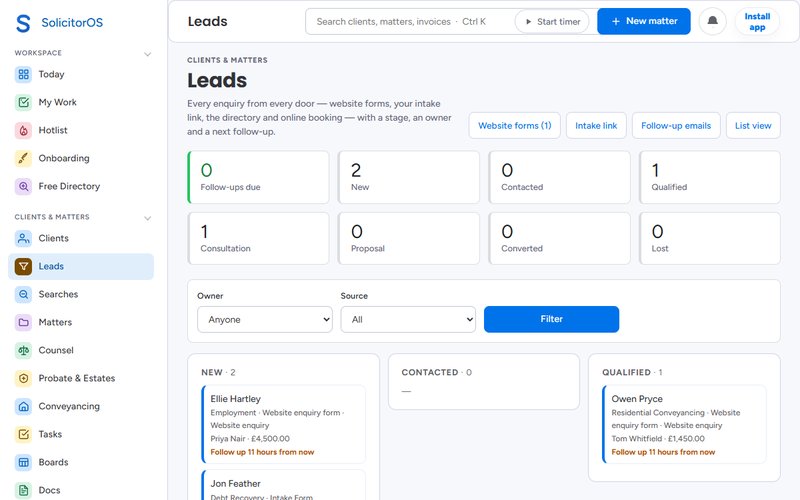This screenshot has width=800, height=500.
Task: Click the Intake link button
Action: [596, 126]
